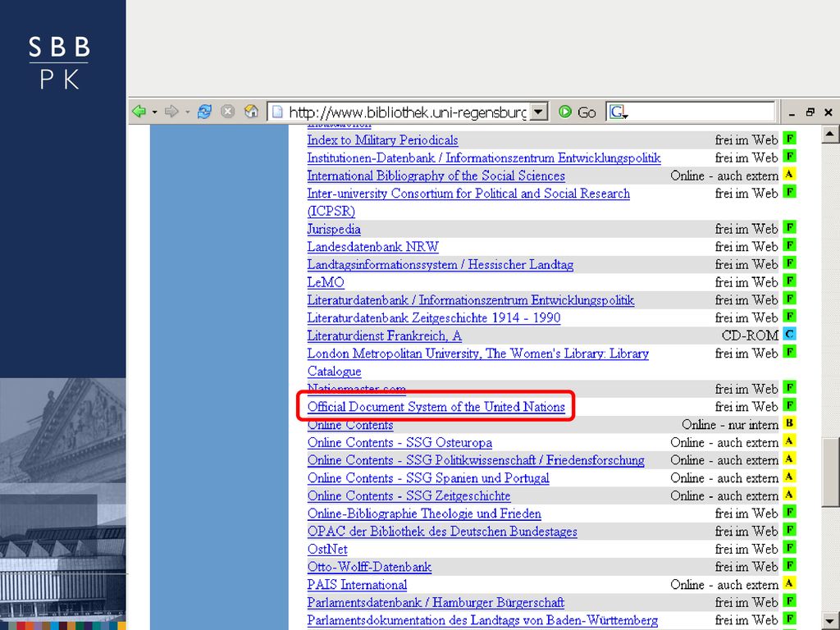The height and width of the screenshot is (630, 840).
Task: Click green F badge in the LeMO row
Action: [x=789, y=281]
